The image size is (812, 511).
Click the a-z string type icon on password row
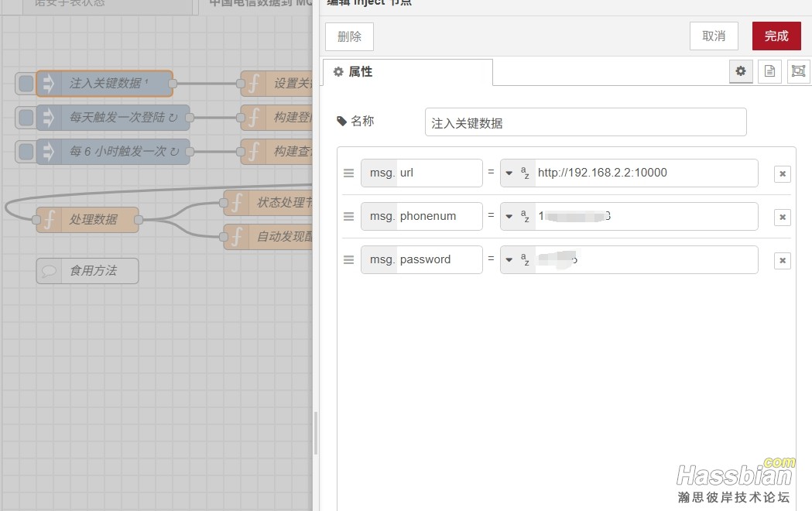tap(525, 259)
